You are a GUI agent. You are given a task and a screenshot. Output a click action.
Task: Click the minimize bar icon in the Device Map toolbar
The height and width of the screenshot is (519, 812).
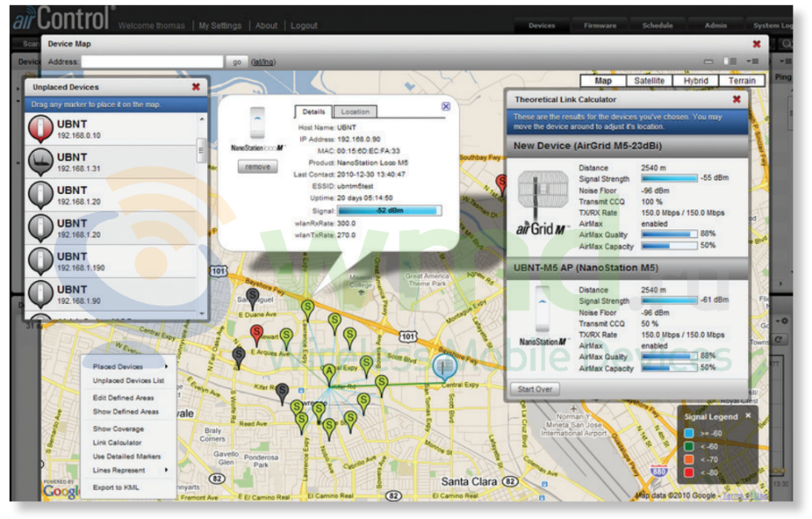point(708,62)
